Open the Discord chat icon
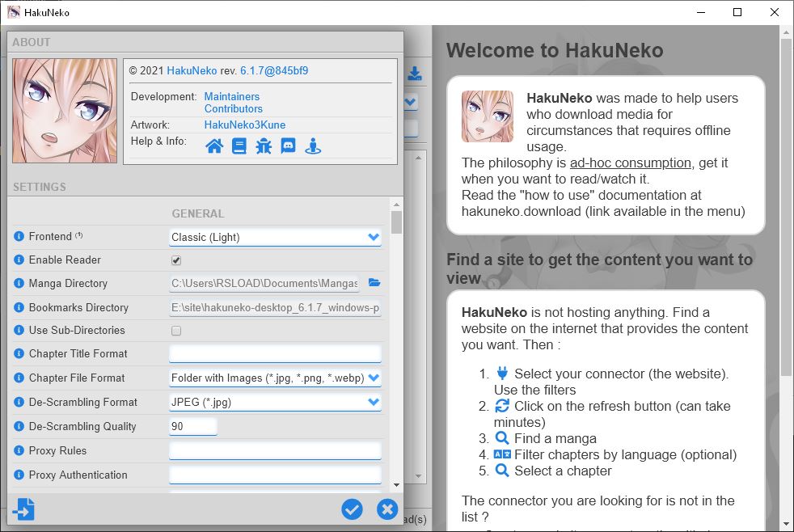This screenshot has height=532, width=794. tap(288, 146)
